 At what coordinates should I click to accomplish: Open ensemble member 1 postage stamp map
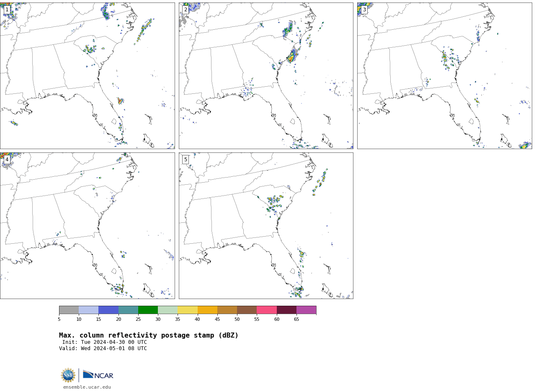88,76
